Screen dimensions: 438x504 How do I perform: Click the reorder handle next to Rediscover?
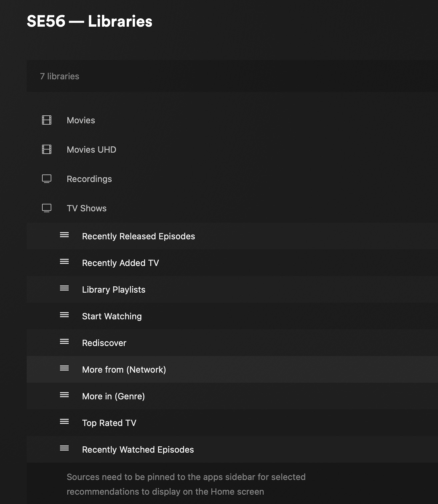[64, 342]
